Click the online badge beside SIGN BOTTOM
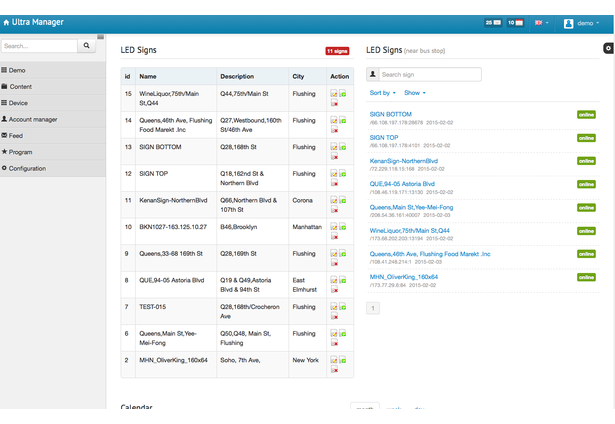 pos(586,115)
